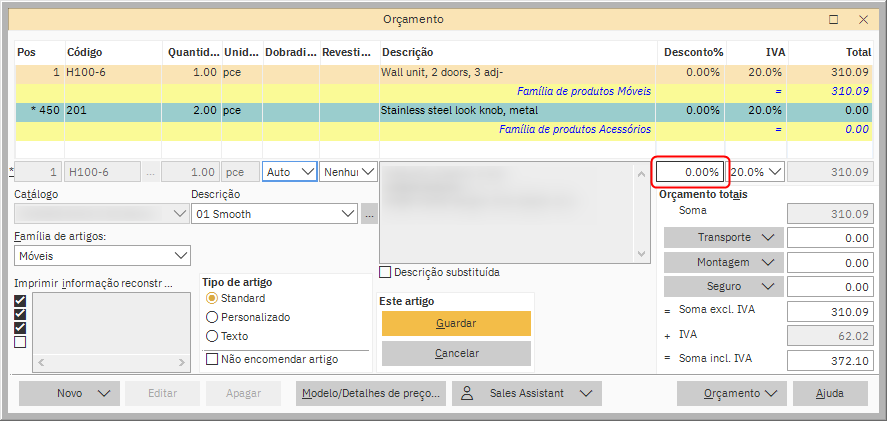The width and height of the screenshot is (887, 421).
Task: Enable Não encomendar artigo checkbox
Action: [212, 359]
